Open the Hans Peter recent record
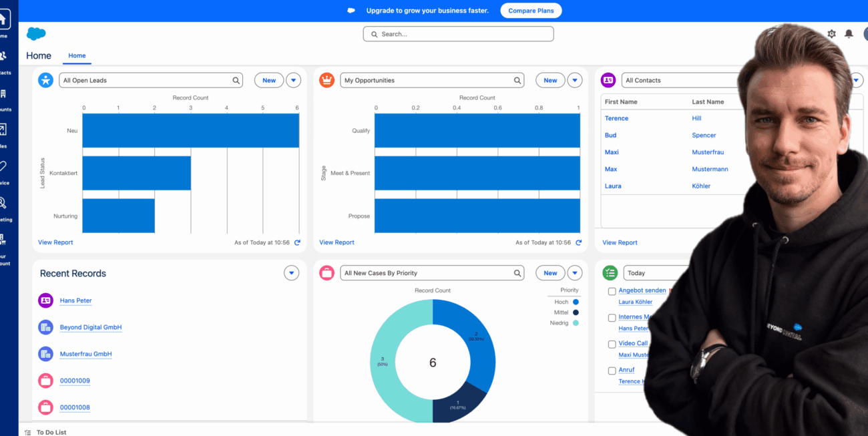Screen dimensions: 868x436 click(75, 300)
